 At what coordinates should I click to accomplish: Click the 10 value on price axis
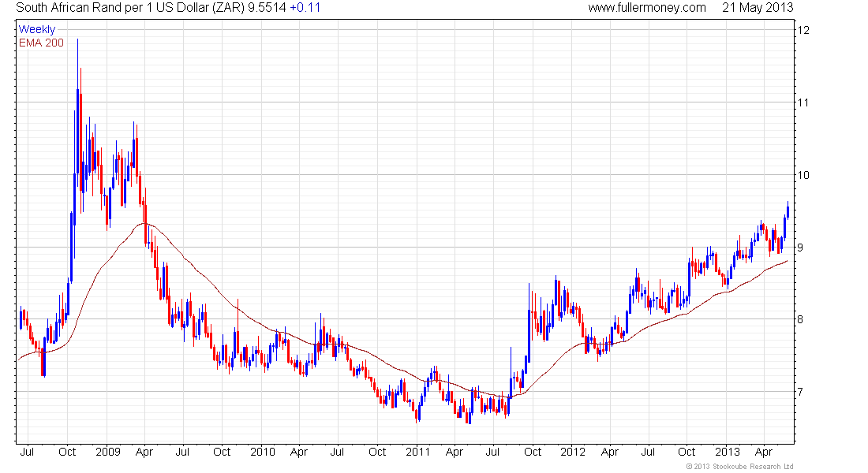tap(803, 175)
